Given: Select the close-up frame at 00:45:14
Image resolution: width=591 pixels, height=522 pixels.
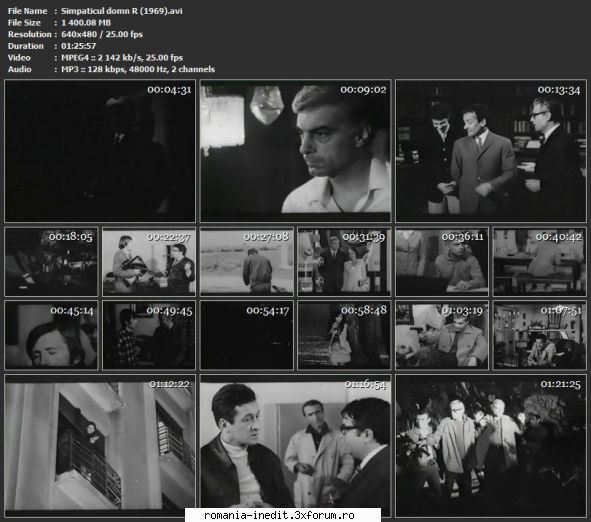Looking at the screenshot, I should click(x=51, y=335).
